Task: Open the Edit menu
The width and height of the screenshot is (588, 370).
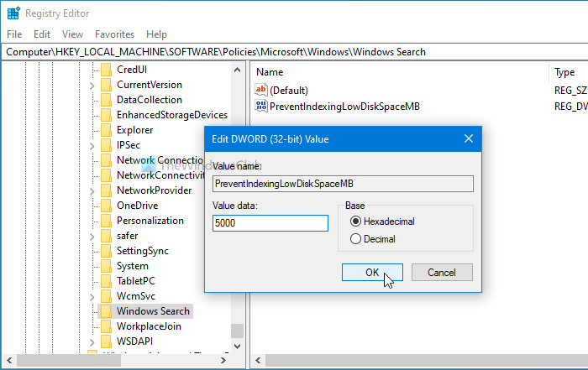Action: coord(42,34)
